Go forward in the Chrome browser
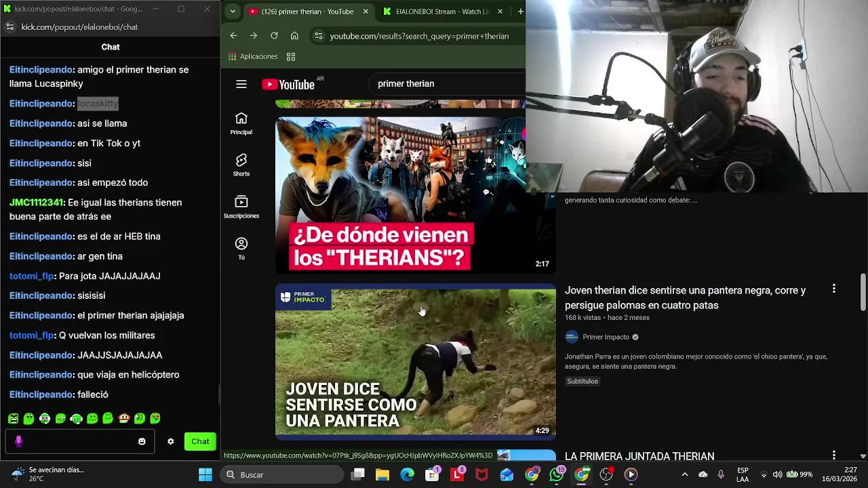868x488 pixels. [254, 36]
